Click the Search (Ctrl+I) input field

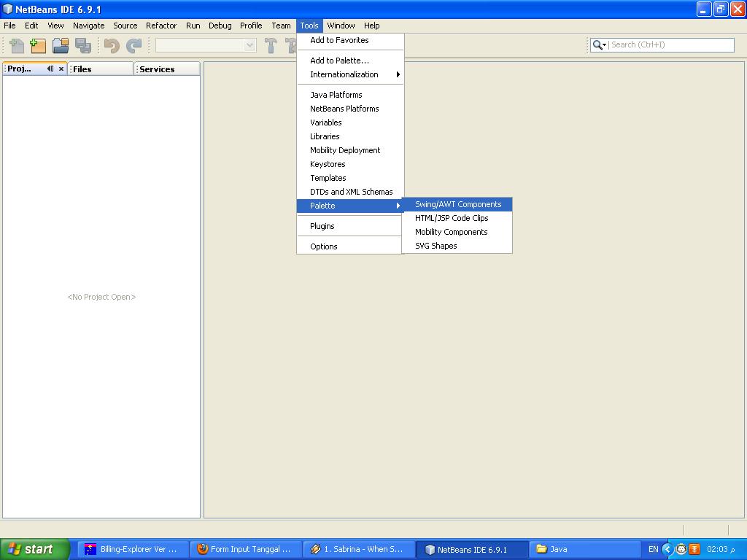coord(672,44)
